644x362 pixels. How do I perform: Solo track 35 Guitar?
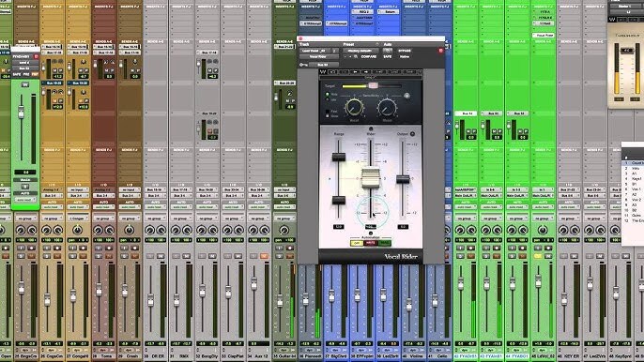pyautogui.click(x=279, y=257)
